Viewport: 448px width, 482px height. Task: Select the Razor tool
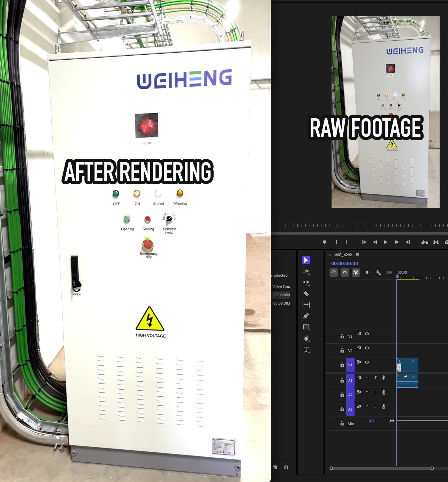coord(306,294)
